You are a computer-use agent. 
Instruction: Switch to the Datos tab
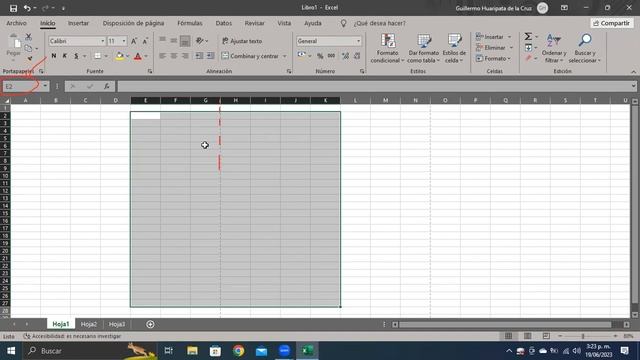pos(224,23)
